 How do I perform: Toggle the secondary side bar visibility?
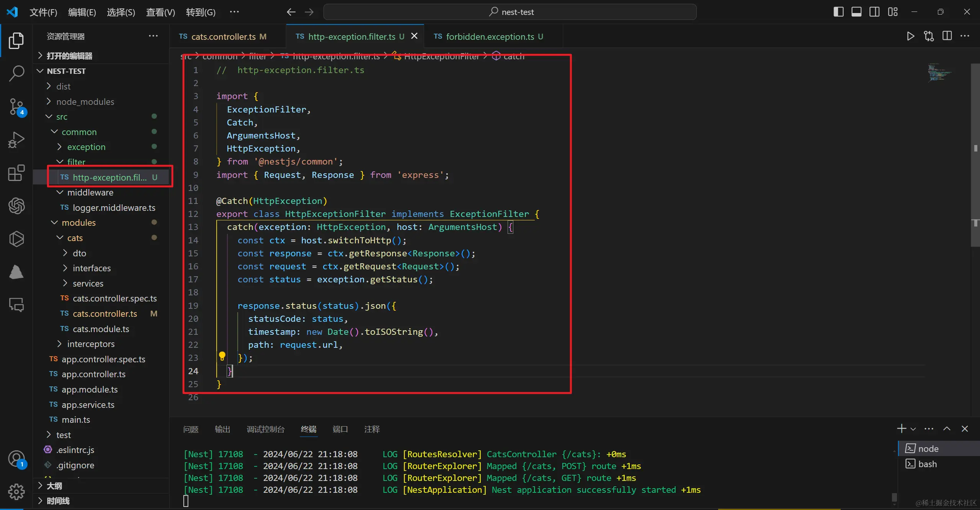coord(874,12)
